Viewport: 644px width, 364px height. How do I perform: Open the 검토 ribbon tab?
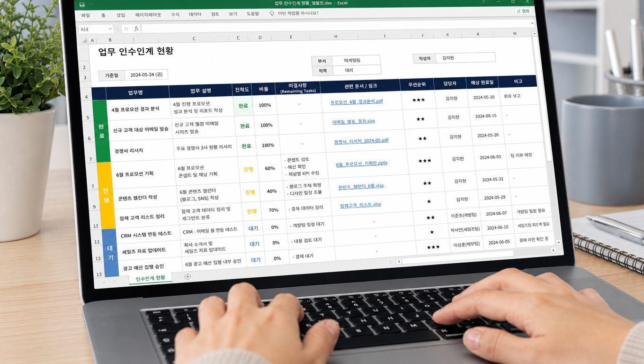(215, 14)
